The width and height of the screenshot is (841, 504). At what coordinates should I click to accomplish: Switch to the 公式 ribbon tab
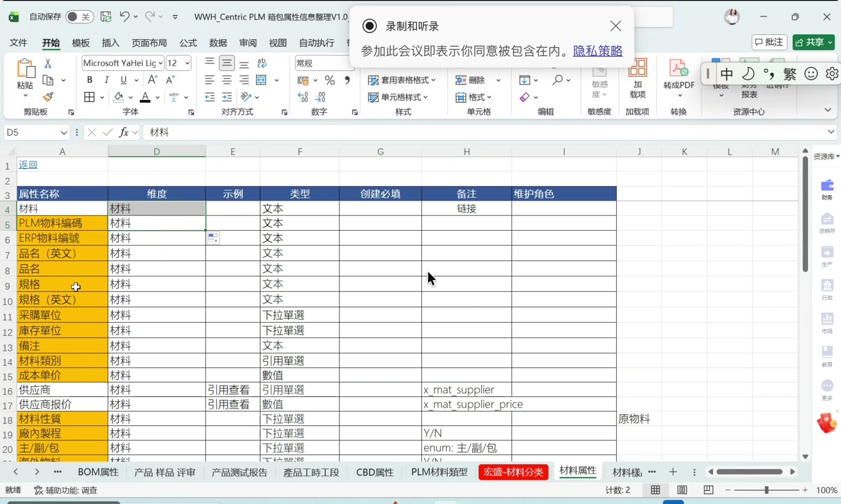188,43
